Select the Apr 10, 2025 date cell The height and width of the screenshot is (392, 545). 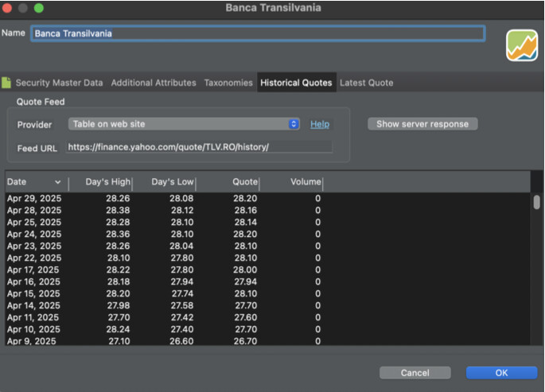(33, 329)
